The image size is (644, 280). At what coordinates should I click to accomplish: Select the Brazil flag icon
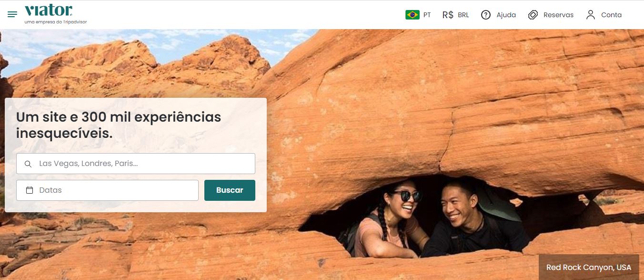[x=413, y=15]
